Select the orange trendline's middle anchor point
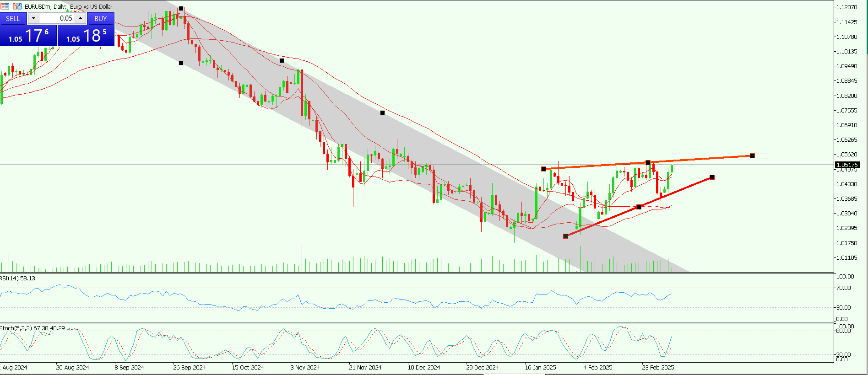The width and height of the screenshot is (868, 375). click(648, 162)
